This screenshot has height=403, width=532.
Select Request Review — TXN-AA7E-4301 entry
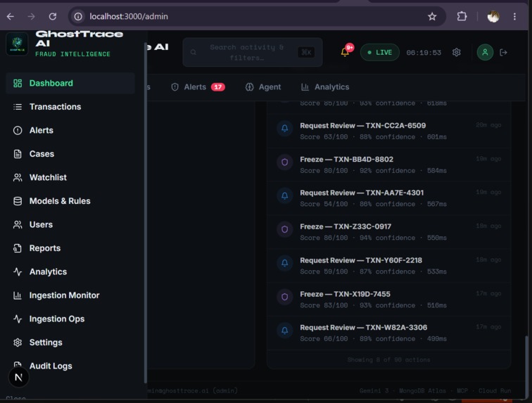coord(389,198)
